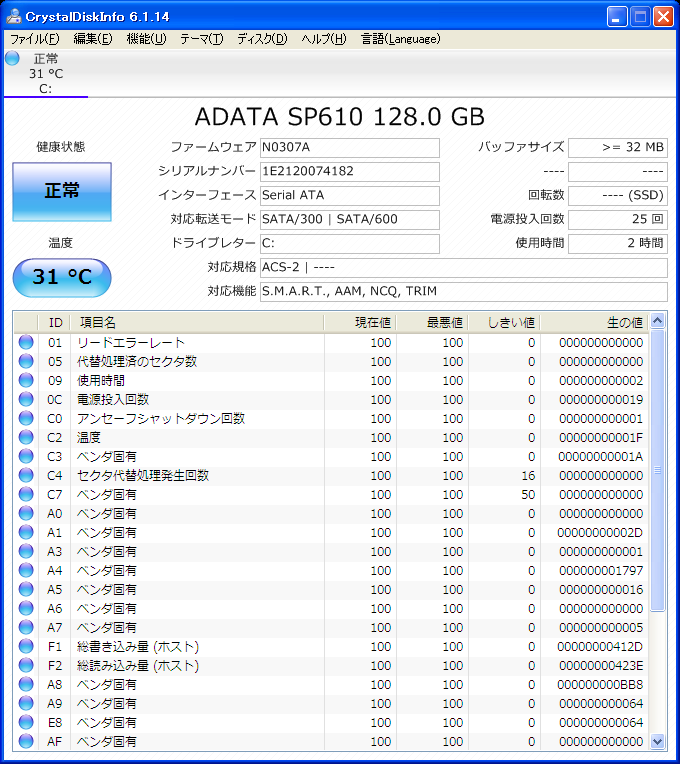Click the drive letter field C:

(350, 243)
